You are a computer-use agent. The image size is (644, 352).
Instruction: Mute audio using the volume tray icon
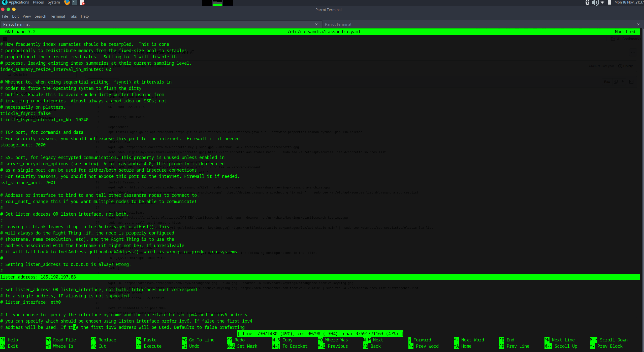595,3
